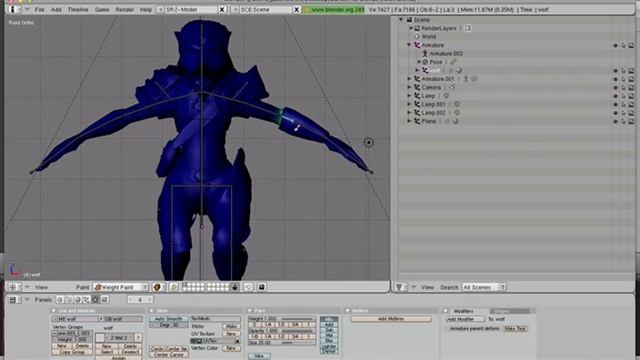Select the Script context panel icon
The width and height of the screenshot is (640, 360).
69,300
